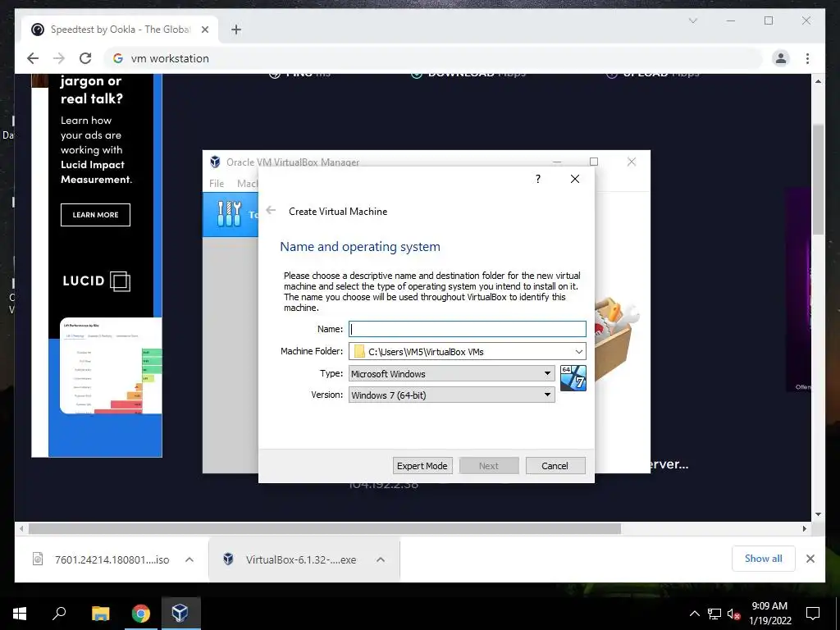Open the Type dropdown Microsoft Windows

click(452, 373)
